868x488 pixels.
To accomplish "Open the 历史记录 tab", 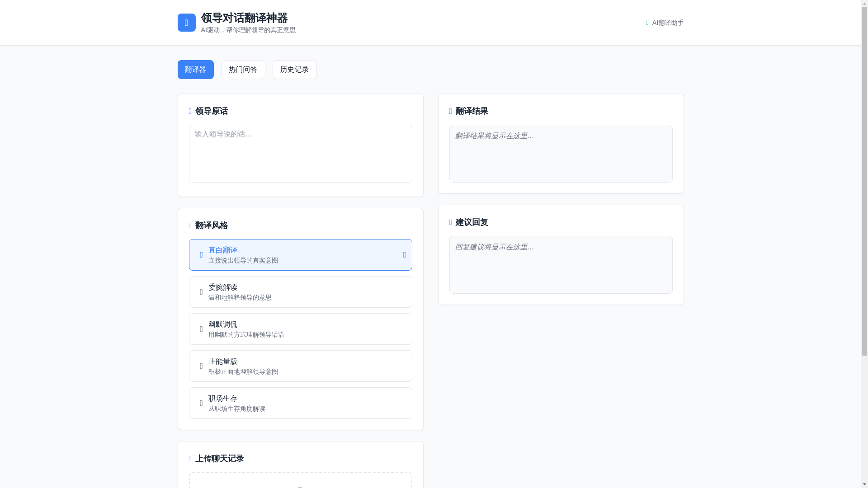I will point(294,70).
